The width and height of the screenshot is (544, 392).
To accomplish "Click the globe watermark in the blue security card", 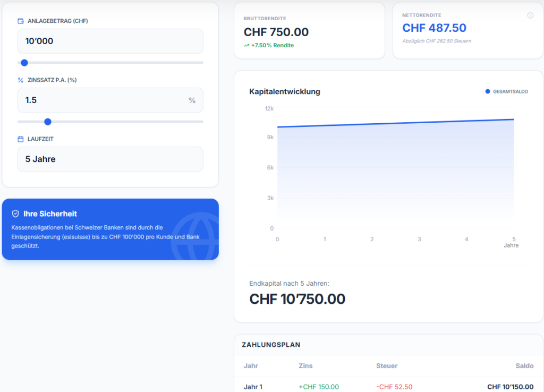I will coord(195,237).
